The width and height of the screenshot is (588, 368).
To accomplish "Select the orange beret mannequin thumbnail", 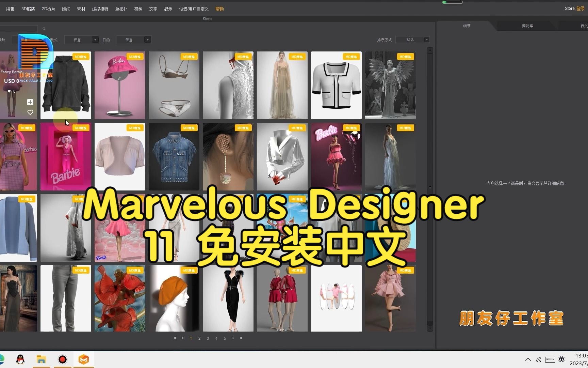I will (x=174, y=298).
